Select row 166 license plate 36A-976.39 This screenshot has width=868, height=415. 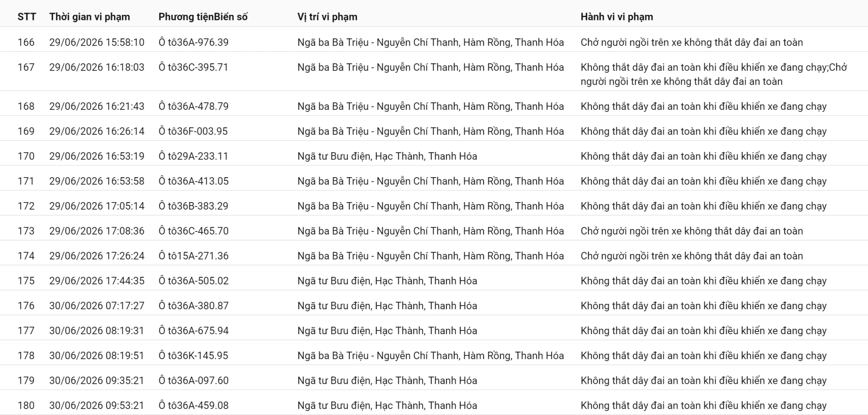click(193, 42)
